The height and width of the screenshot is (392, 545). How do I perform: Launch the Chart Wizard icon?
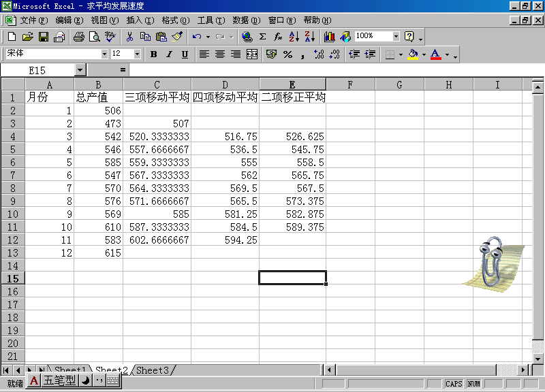[x=330, y=37]
